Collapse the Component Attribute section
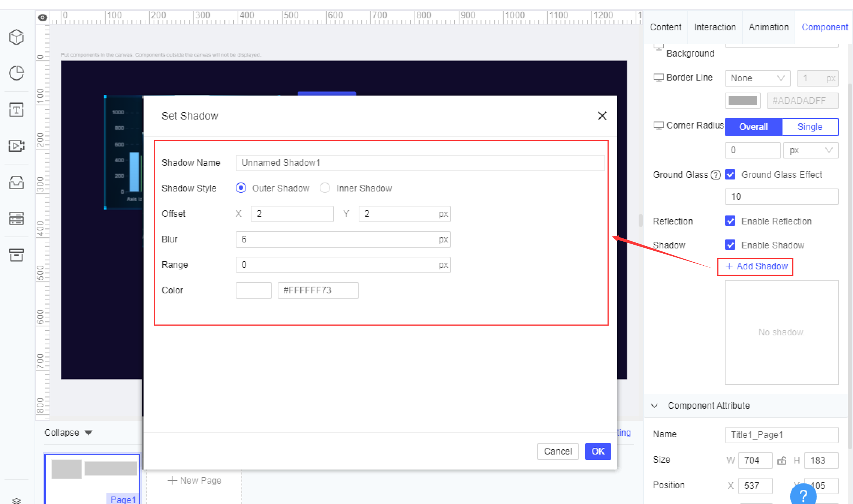 [654, 406]
